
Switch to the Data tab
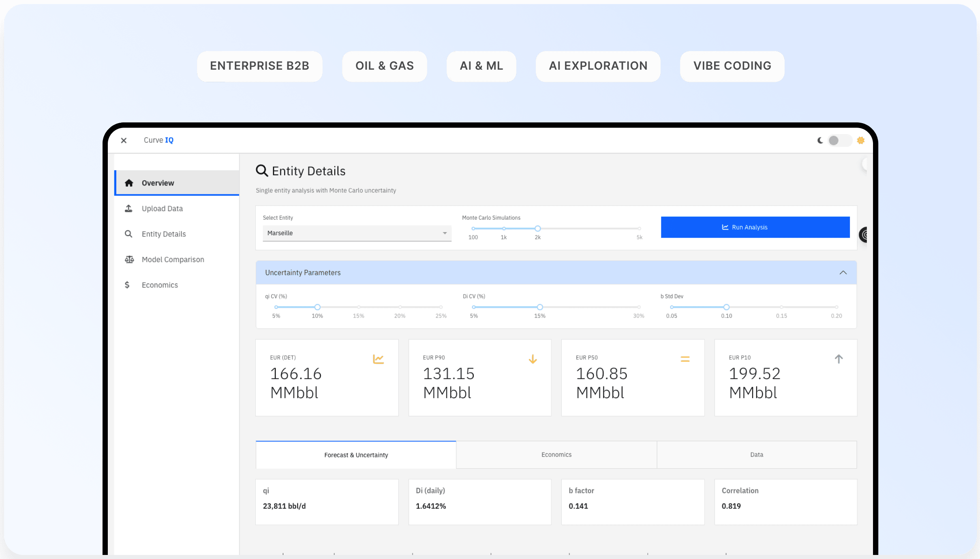(756, 454)
